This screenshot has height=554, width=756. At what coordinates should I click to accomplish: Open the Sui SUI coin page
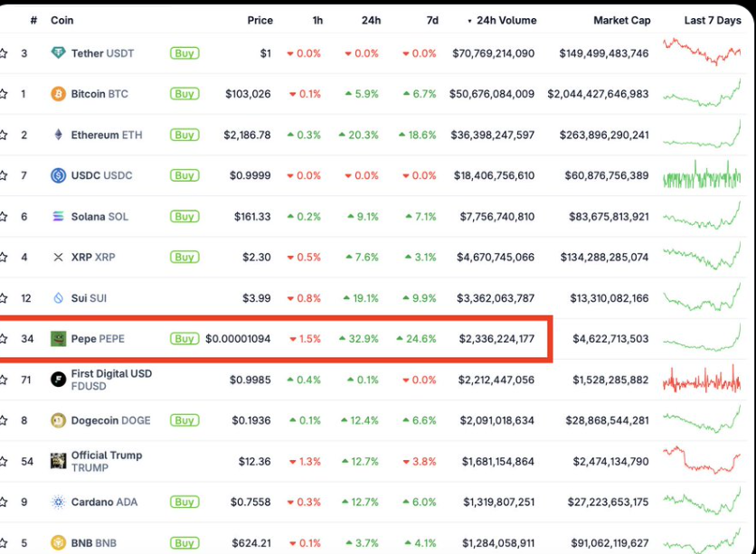point(89,298)
